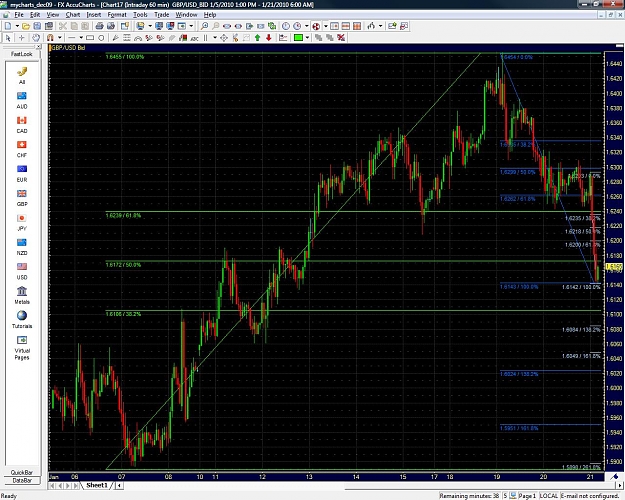This screenshot has width=625, height=500.
Task: Expand line tool dropdown arrow
Action: (x=81, y=37)
